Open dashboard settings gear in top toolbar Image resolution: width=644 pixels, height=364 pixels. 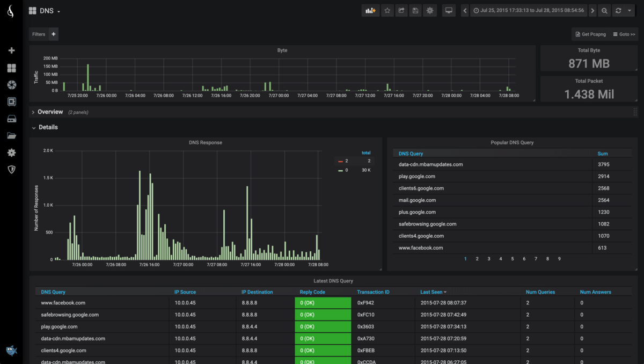point(429,11)
